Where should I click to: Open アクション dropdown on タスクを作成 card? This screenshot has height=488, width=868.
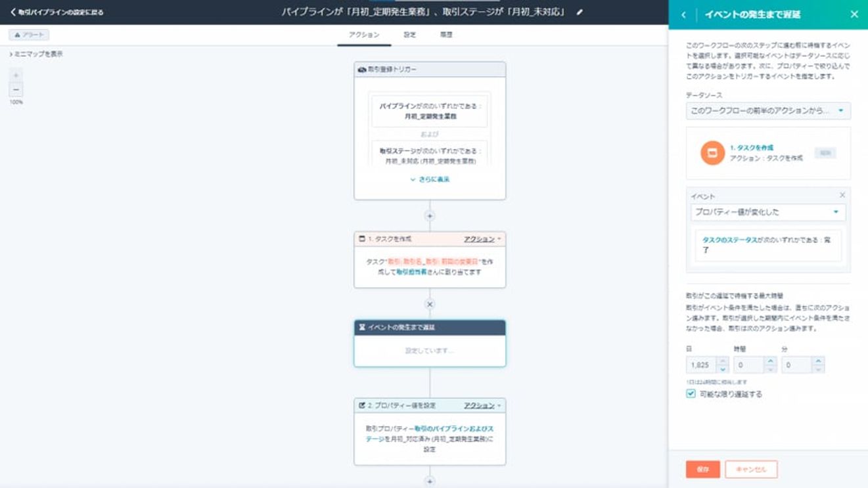482,239
